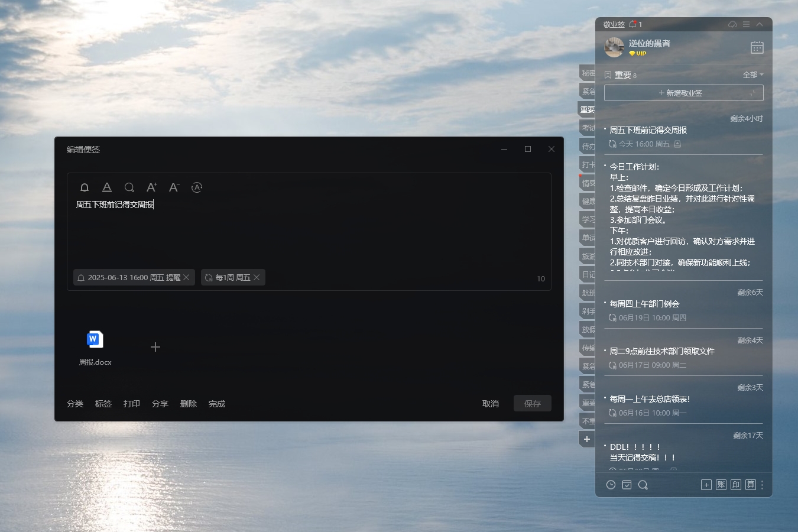798x532 pixels.
Task: Switch to the 传输 category tab
Action: [587, 348]
